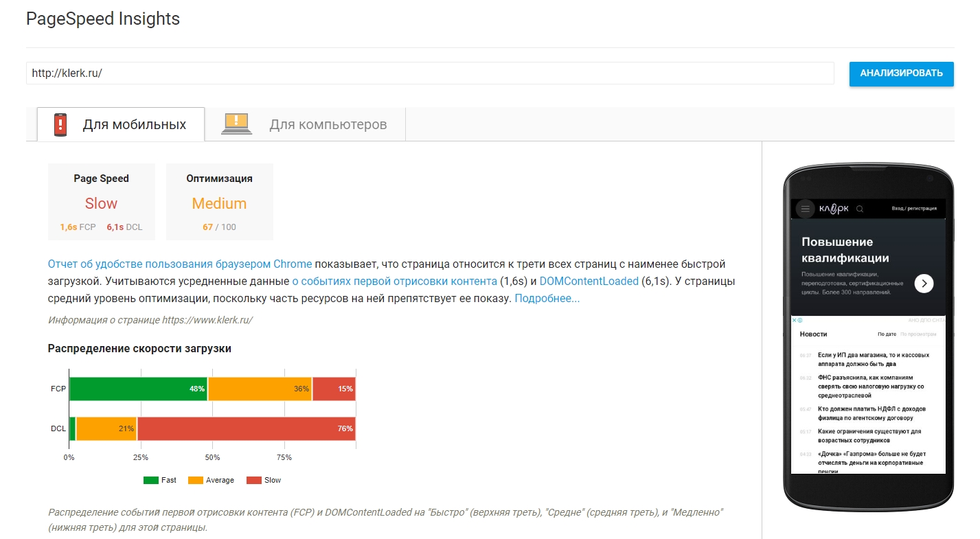
Task: Click the АНО ДПО ad label in preview
Action: coord(927,321)
